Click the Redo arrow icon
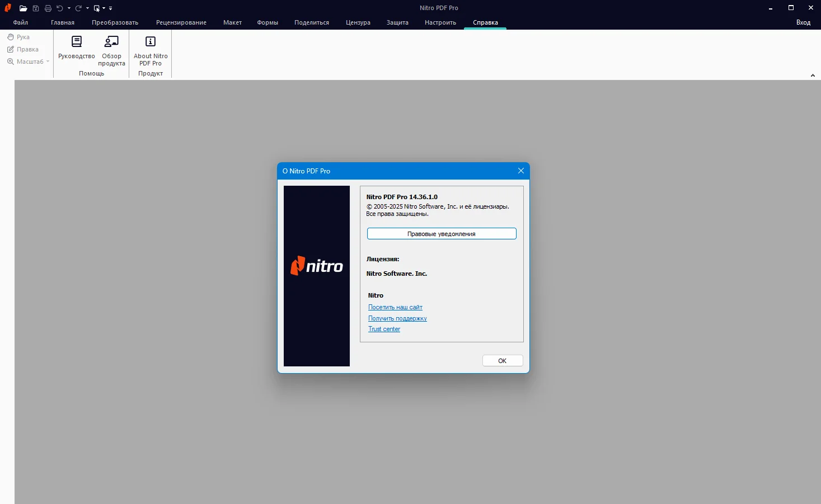 (78, 8)
